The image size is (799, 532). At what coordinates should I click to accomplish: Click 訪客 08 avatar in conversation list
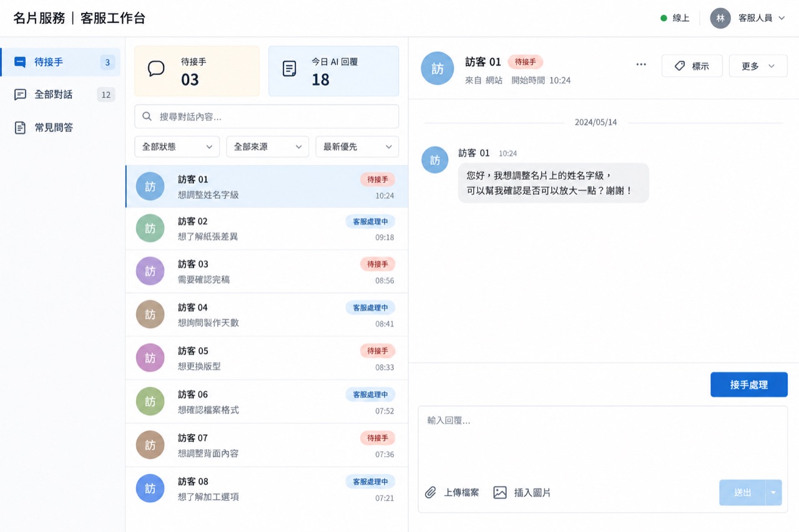[x=150, y=489]
